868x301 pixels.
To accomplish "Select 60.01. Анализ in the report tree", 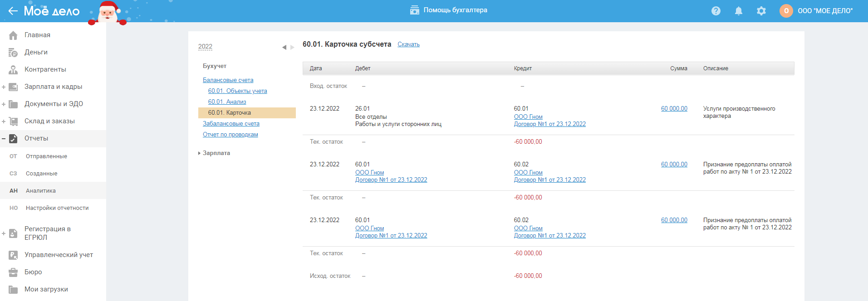I will (x=227, y=102).
